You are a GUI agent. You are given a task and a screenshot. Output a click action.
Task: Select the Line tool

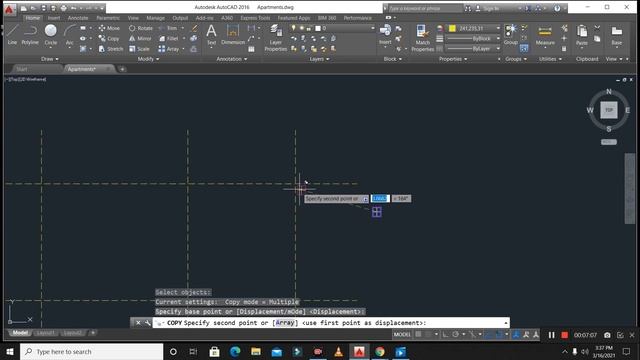[12, 34]
